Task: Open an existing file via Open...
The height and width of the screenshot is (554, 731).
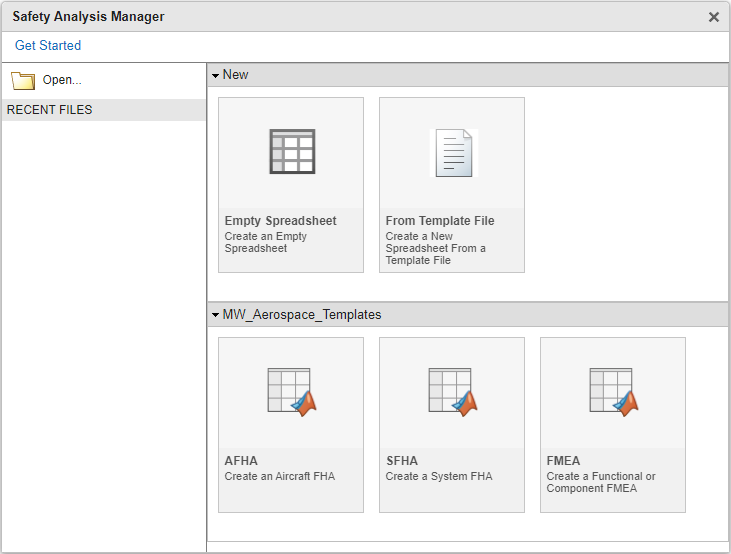Action: [x=62, y=80]
